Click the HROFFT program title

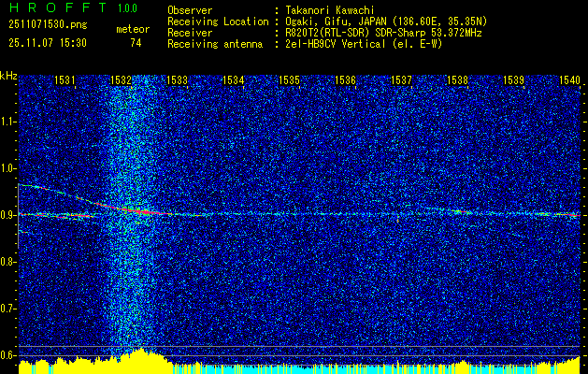57,7
